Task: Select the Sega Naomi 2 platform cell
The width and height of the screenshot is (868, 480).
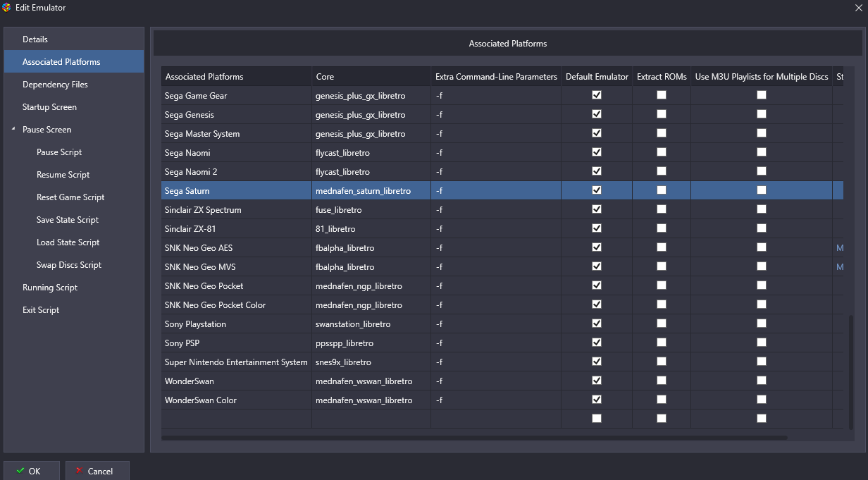Action: [x=236, y=171]
